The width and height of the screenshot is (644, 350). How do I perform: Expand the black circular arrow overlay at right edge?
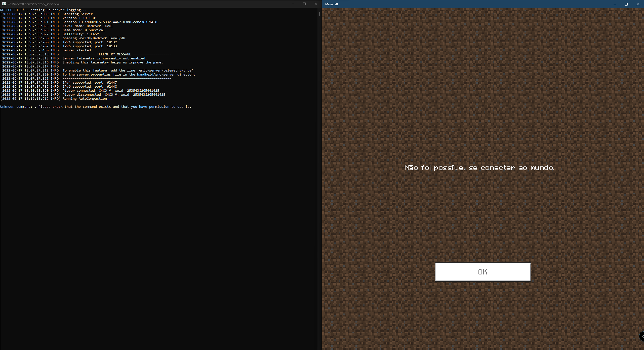point(642,336)
